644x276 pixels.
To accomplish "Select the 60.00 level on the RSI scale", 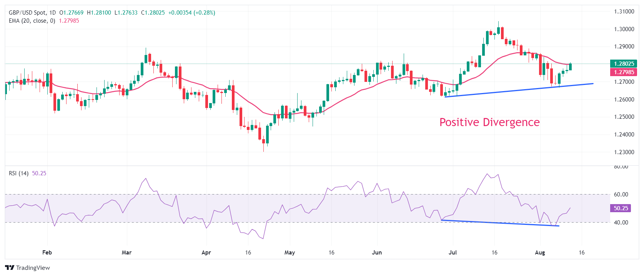I will [x=621, y=195].
